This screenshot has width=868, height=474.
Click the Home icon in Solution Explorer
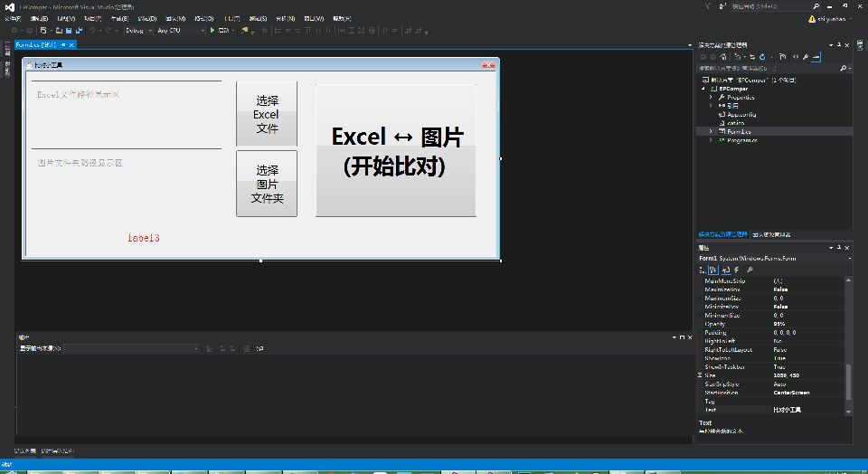[x=725, y=56]
